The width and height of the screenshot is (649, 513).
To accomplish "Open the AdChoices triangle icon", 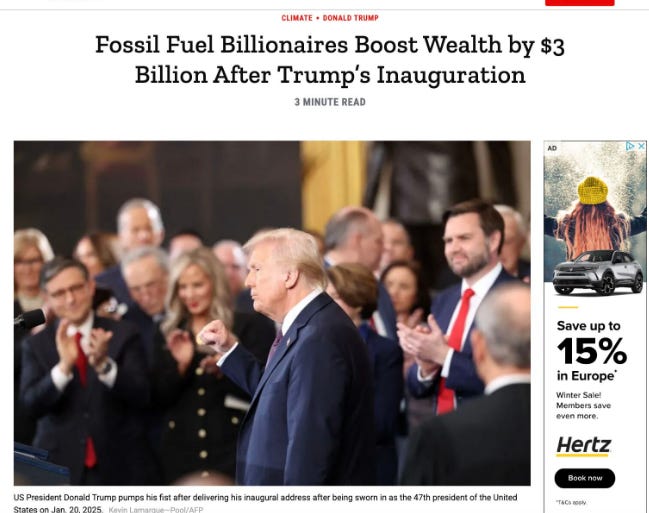I will point(630,146).
